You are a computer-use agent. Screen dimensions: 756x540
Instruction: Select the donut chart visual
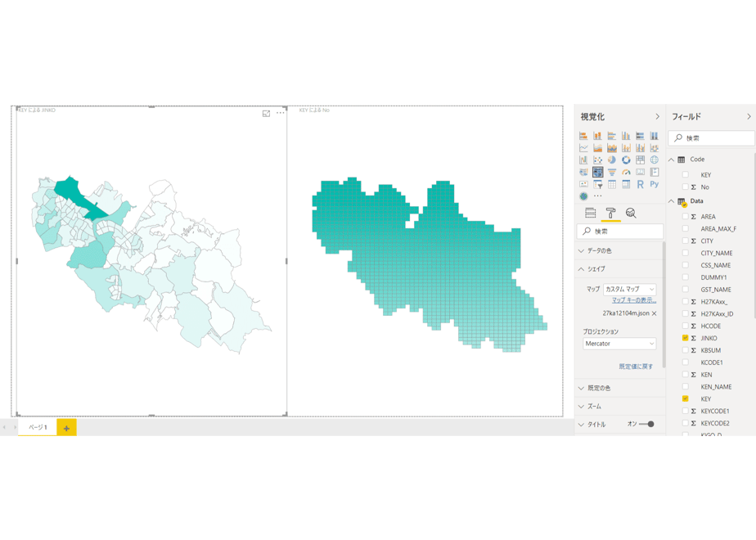pos(626,160)
